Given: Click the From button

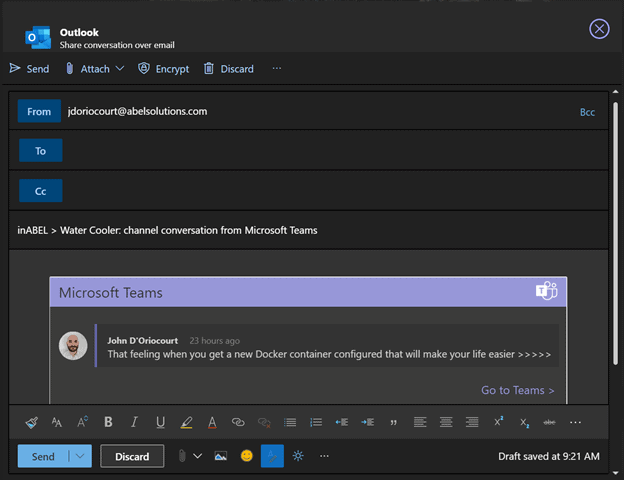Looking at the screenshot, I should [39, 111].
